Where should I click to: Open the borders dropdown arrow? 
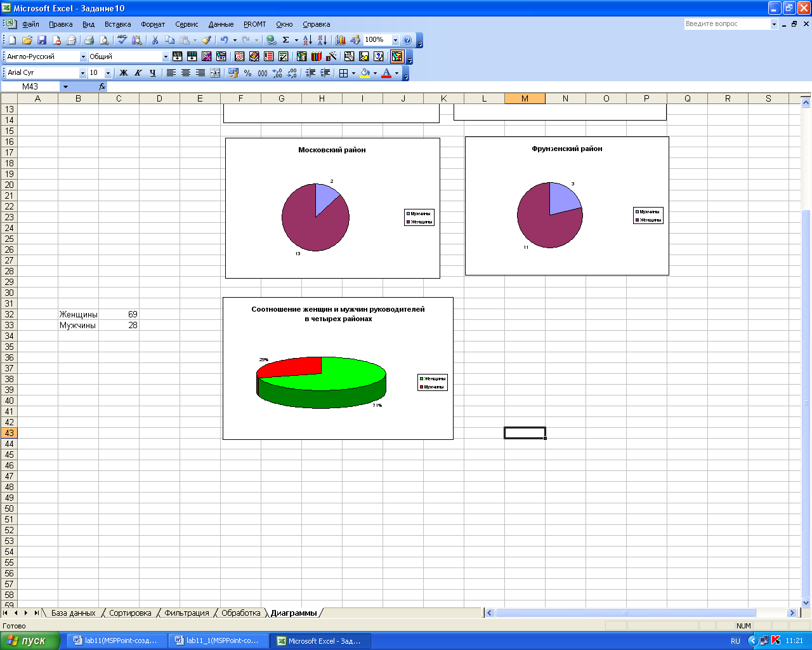[353, 73]
